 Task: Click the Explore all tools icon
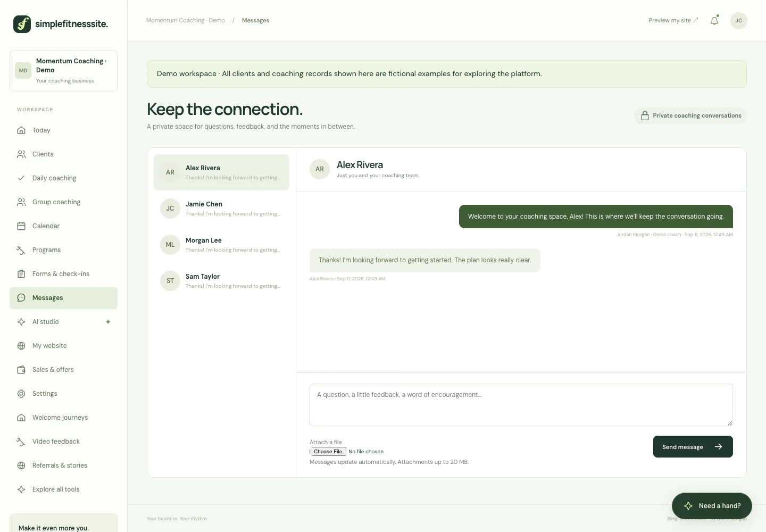point(21,489)
